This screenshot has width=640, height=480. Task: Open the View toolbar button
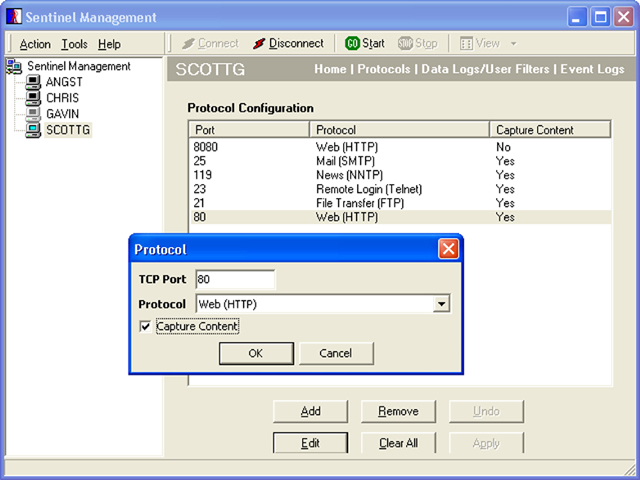[480, 43]
